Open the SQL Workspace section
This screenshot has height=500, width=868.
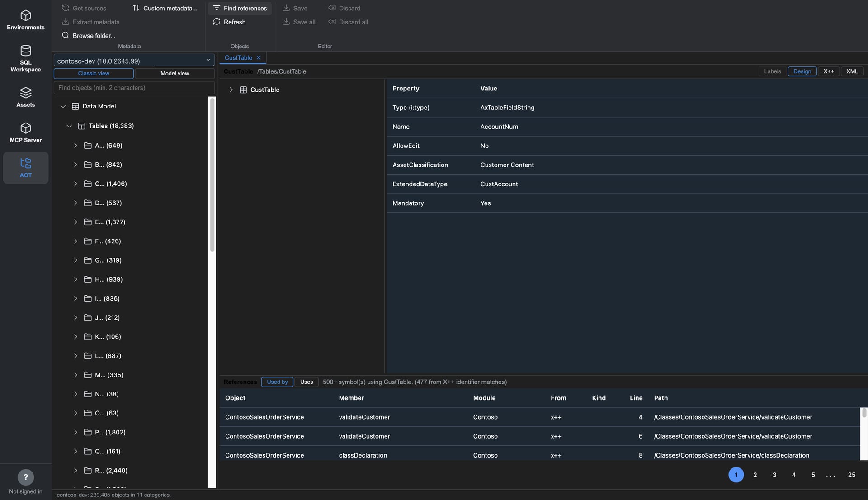[x=26, y=59]
